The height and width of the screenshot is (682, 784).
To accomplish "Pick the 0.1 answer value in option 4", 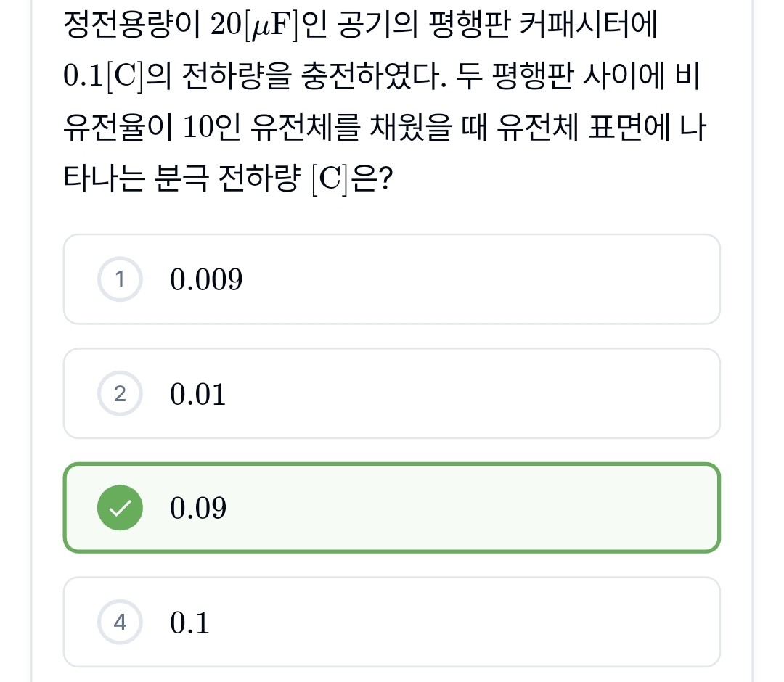I will point(189,623).
